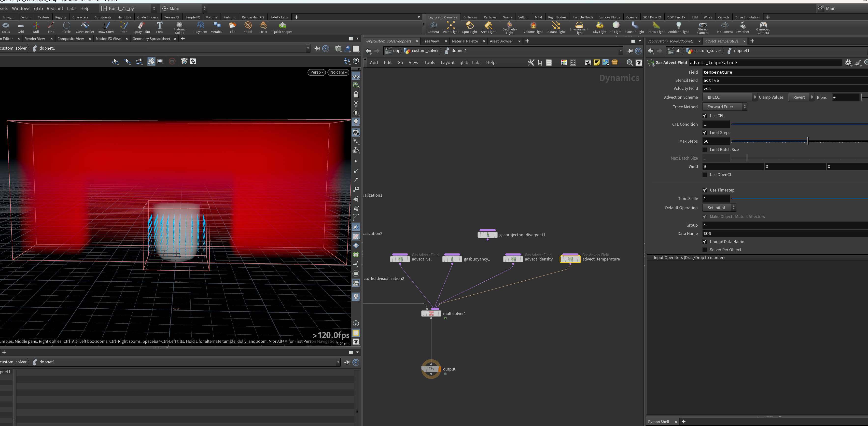The height and width of the screenshot is (426, 868).
Task: Click the Velocity Field input box
Action: coord(785,89)
